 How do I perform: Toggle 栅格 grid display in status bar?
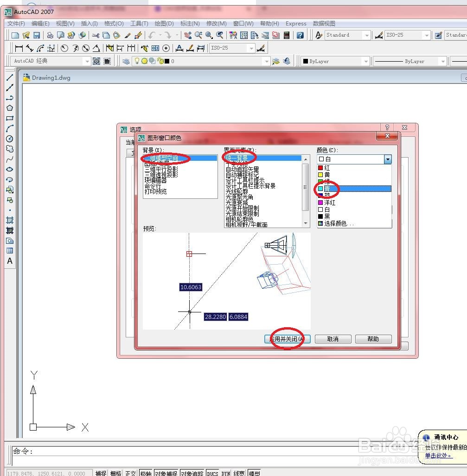(x=116, y=473)
